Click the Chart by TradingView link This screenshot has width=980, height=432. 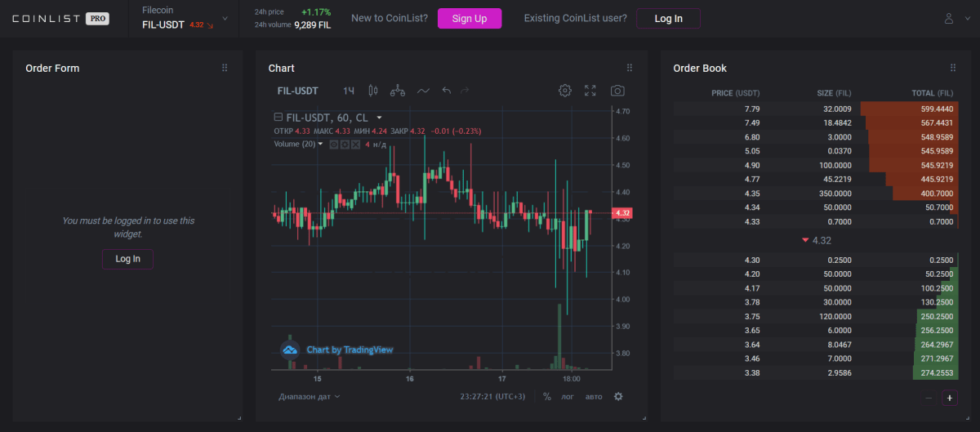point(350,350)
